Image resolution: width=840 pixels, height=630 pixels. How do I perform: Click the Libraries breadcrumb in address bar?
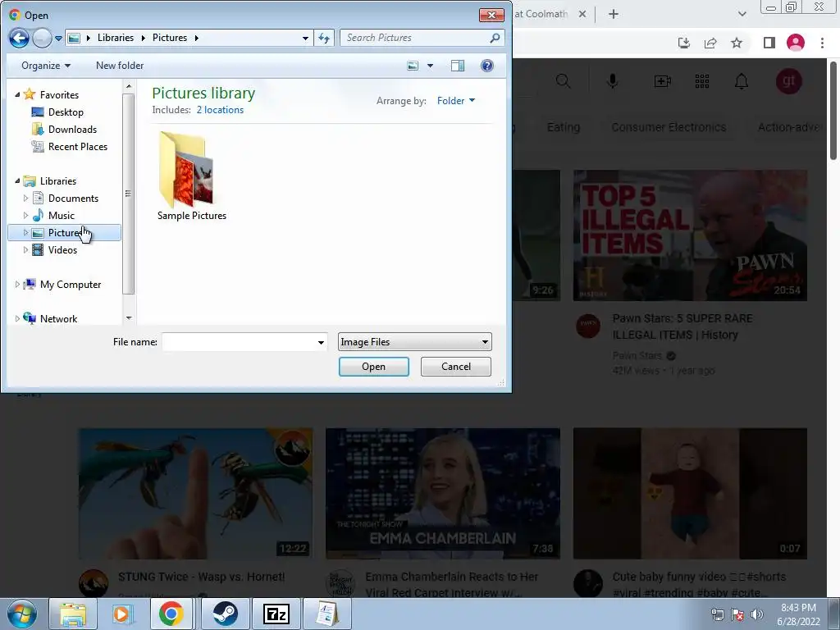(115, 38)
